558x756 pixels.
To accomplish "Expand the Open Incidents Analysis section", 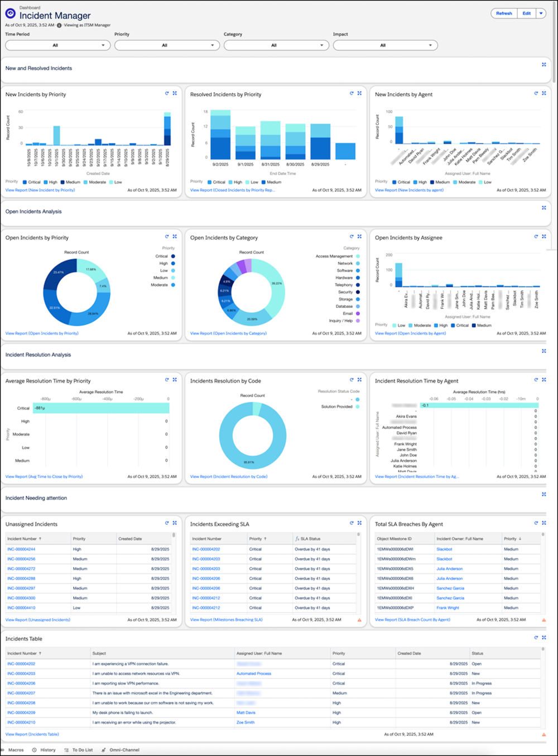I will tap(544, 208).
